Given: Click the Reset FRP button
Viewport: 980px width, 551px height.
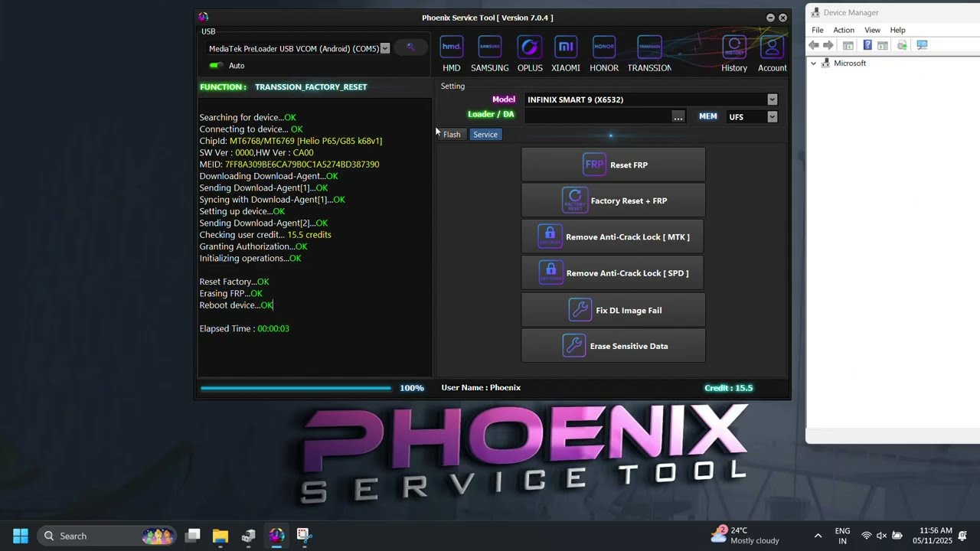Looking at the screenshot, I should point(613,165).
